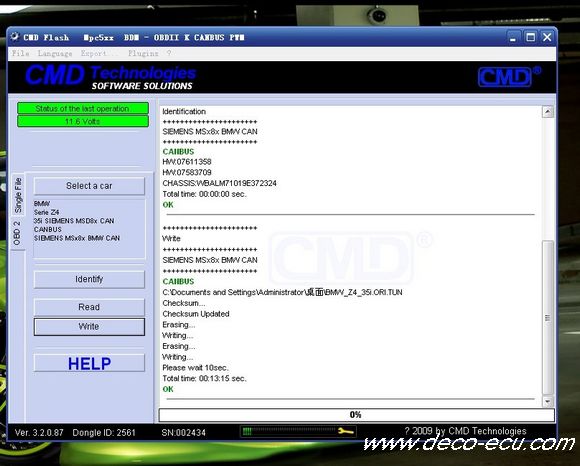Click the log scrollbar down arrow
Image resolution: width=580 pixels, height=466 pixels.
pos(547,401)
